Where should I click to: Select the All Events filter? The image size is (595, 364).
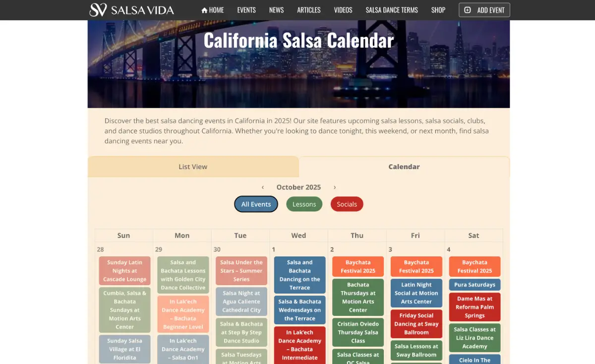(x=256, y=204)
